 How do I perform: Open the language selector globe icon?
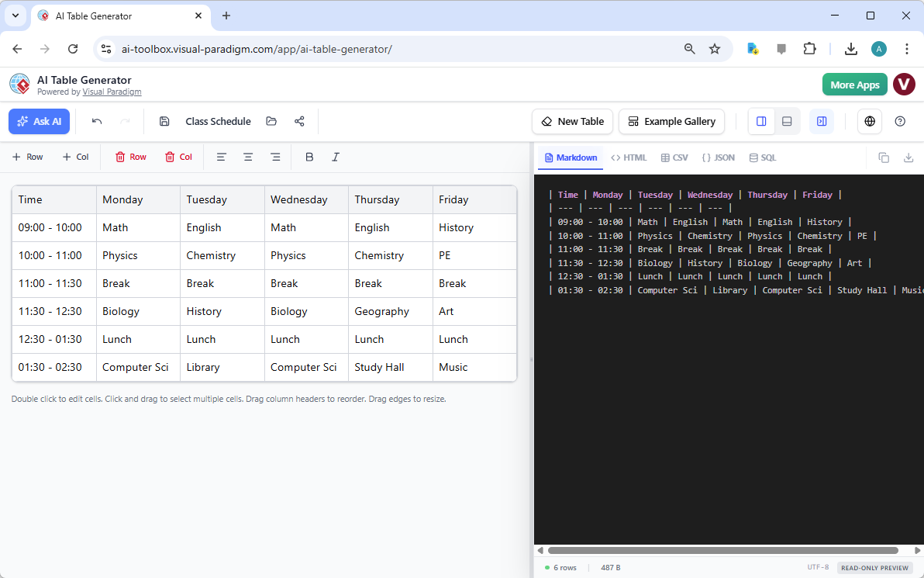coord(869,121)
